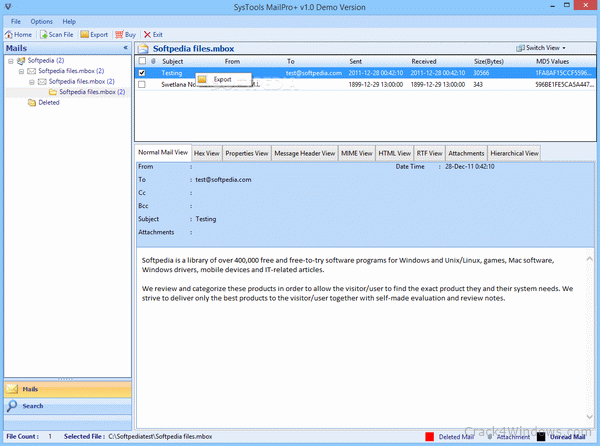600x446 pixels.
Task: Choose Export from the context menu
Action: (x=221, y=79)
